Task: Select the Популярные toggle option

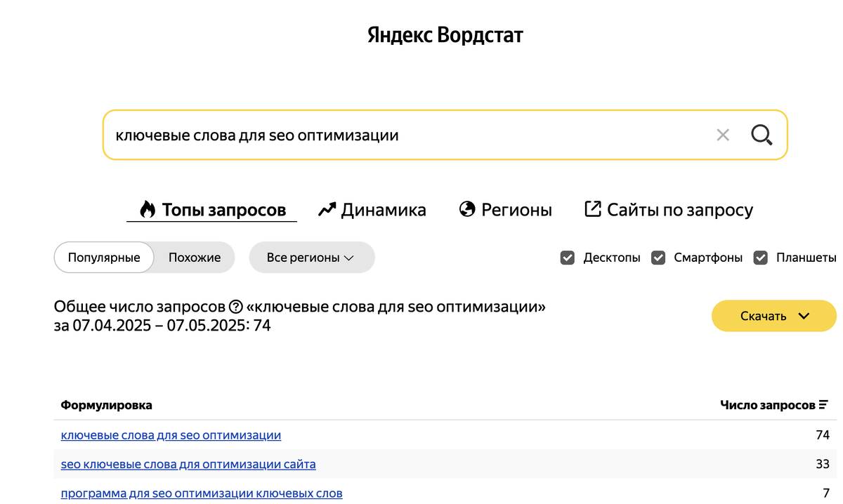Action: pyautogui.click(x=104, y=258)
